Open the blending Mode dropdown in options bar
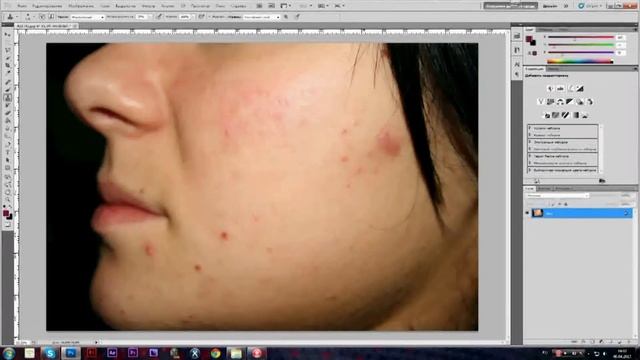This screenshot has height=360, width=640. [x=87, y=17]
